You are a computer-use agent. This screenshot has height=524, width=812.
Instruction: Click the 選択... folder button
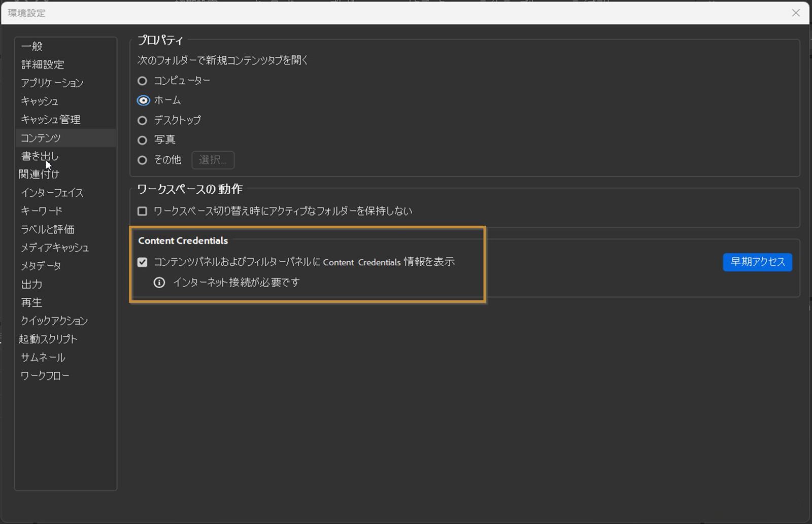[x=213, y=160]
